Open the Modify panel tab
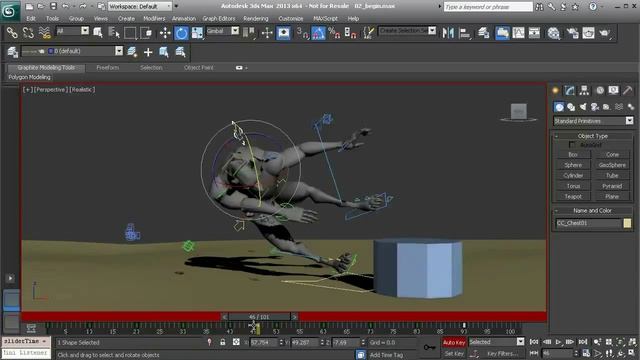 coord(570,90)
